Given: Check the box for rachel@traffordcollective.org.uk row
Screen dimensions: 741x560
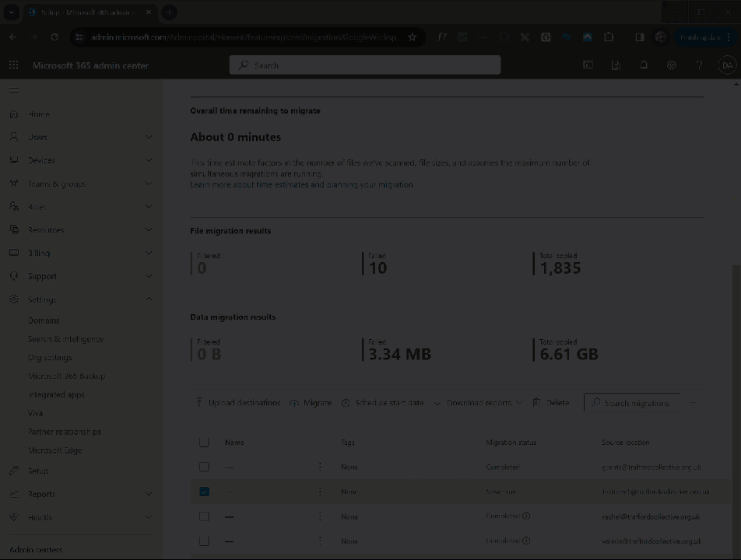Looking at the screenshot, I should (x=204, y=516).
